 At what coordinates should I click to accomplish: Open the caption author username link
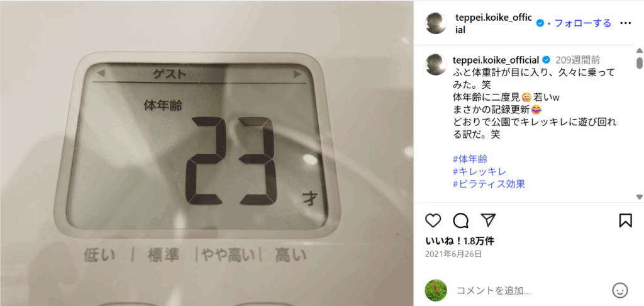coord(496,60)
